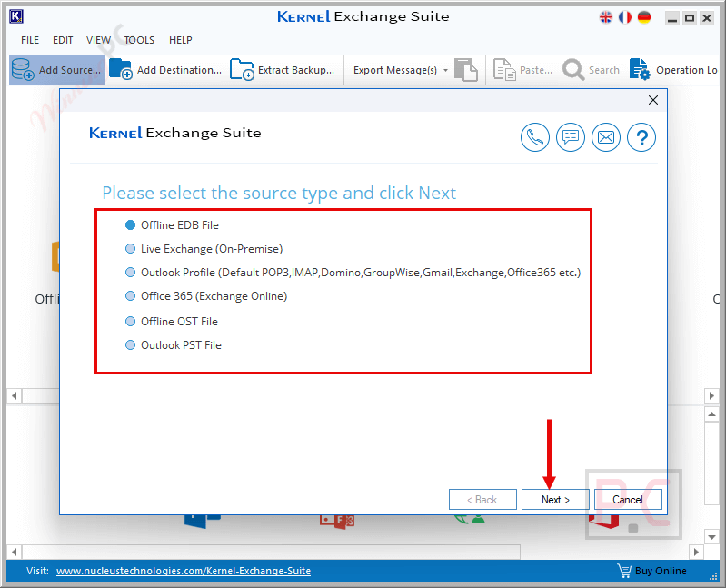Click the phone support icon in dialog
The height and width of the screenshot is (588, 726).
(535, 137)
